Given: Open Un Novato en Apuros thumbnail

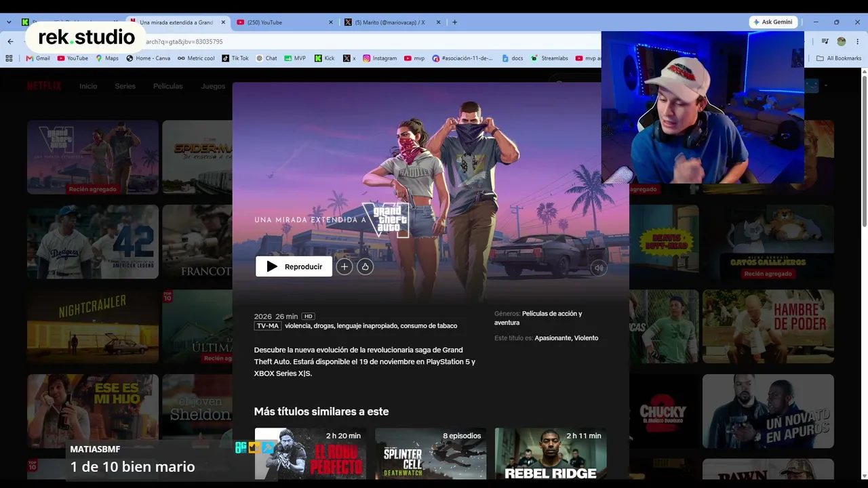Looking at the screenshot, I should click(768, 411).
